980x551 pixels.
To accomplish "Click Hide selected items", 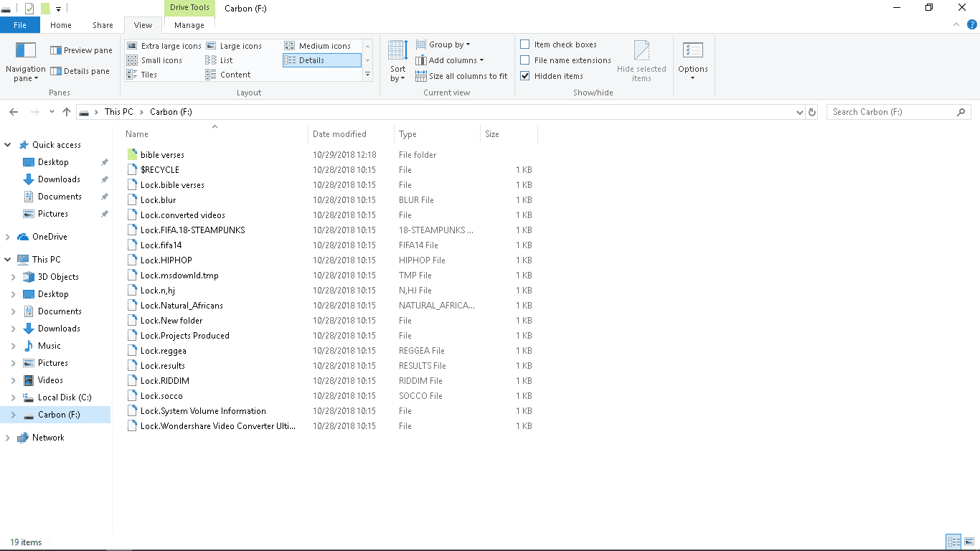I will coord(641,61).
